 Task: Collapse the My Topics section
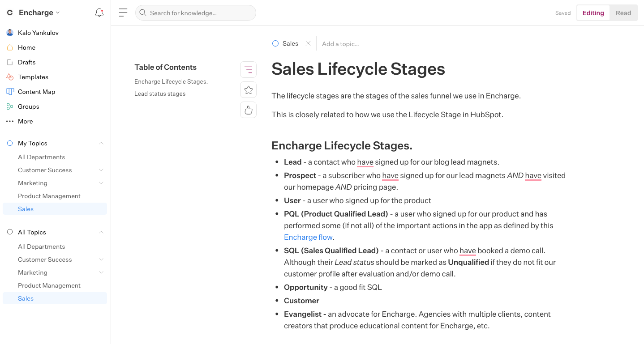point(101,143)
